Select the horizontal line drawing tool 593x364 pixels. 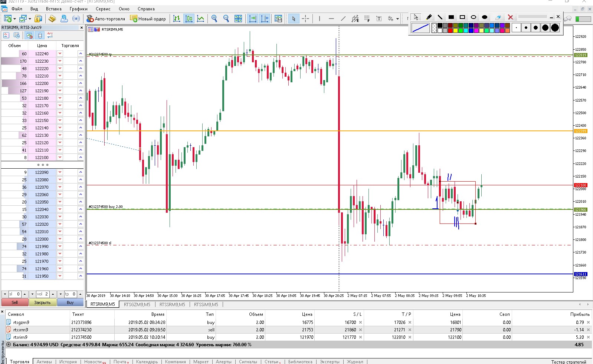[331, 19]
